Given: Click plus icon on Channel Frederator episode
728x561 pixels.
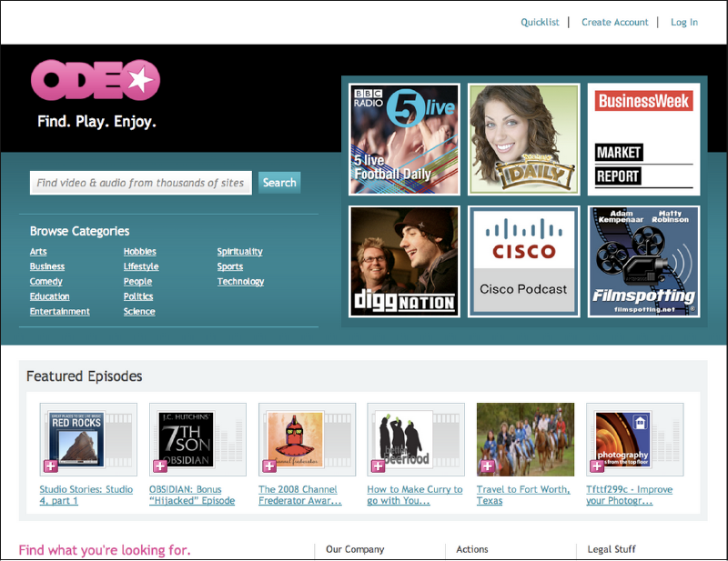Looking at the screenshot, I should pos(269,466).
